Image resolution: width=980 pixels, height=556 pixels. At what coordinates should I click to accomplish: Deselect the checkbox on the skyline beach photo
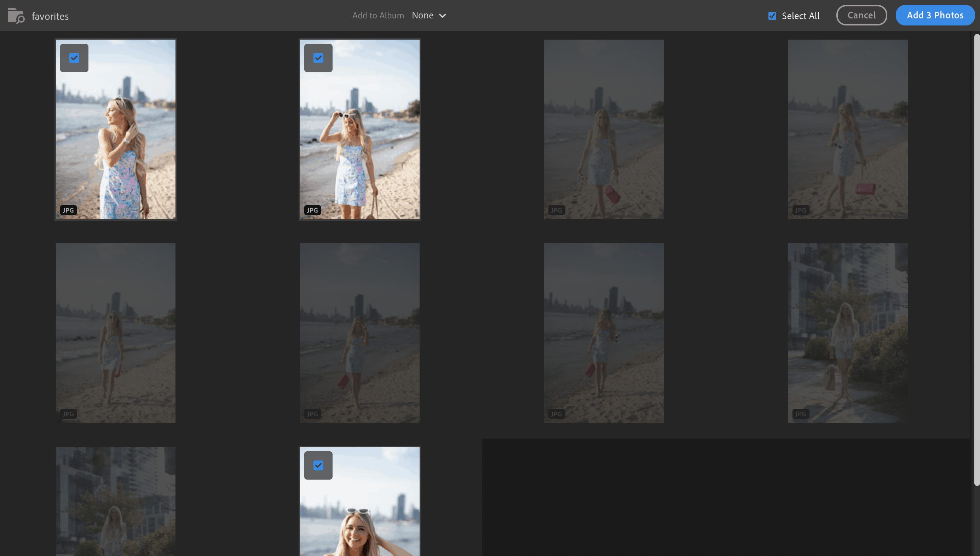pos(318,58)
